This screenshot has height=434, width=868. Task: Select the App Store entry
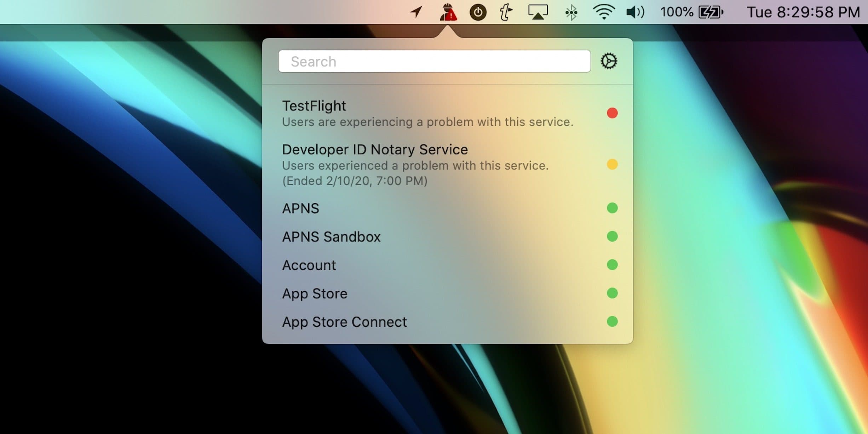[448, 293]
